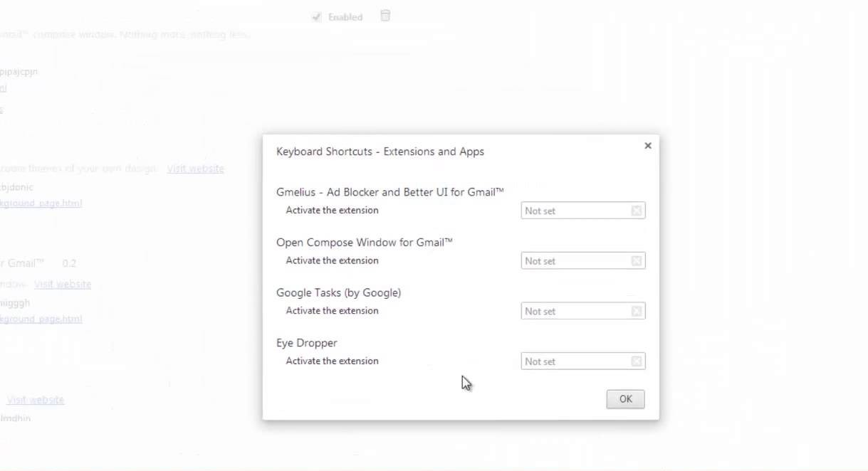Viewport: 868px width, 471px height.
Task: Click "Open Compose Window for Gmail" heading
Action: pos(365,242)
